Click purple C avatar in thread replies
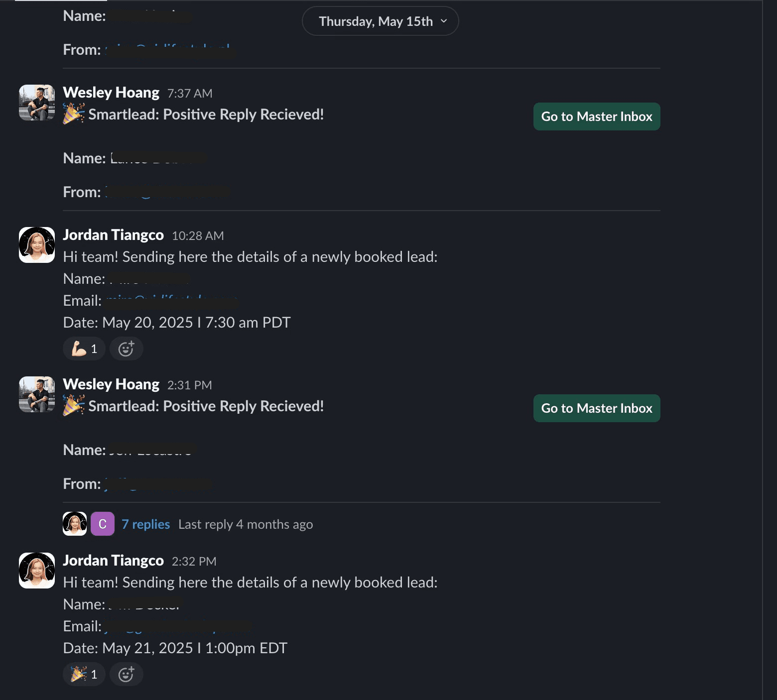 pyautogui.click(x=103, y=524)
